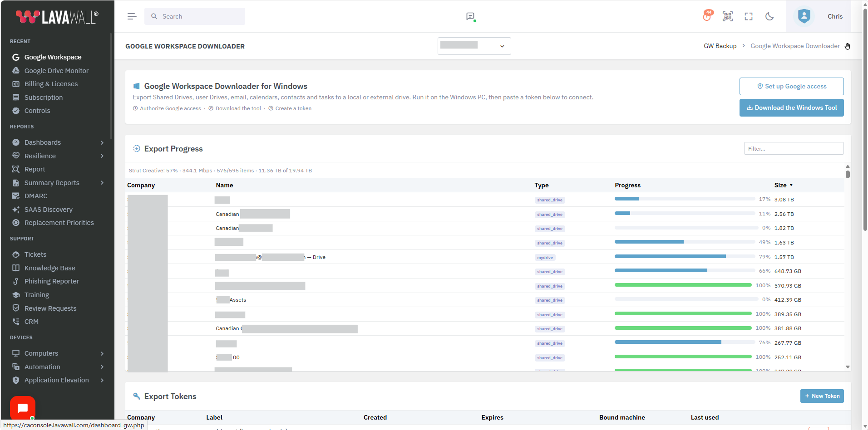
Task: Click the 3.08 TB row progress bar
Action: 685,199
